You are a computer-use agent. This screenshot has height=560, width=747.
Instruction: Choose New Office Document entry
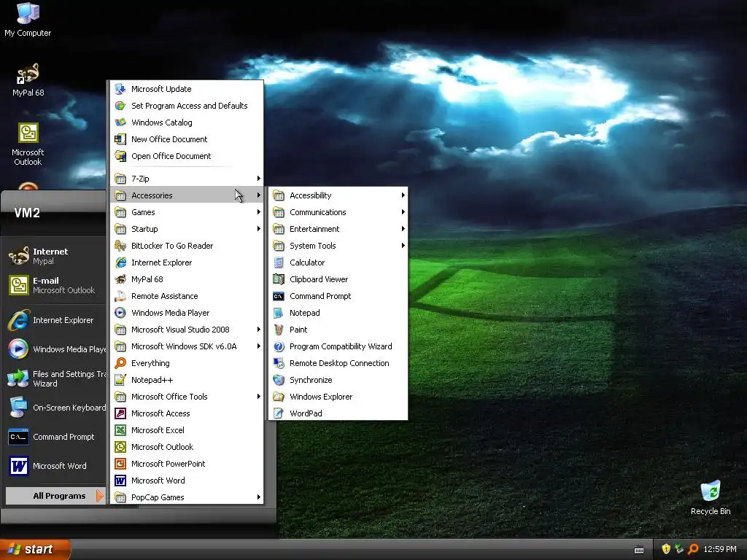point(187,139)
